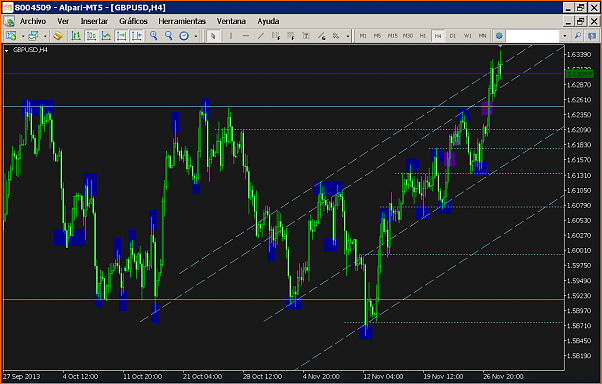Viewport: 602px width, 384px height.
Task: Open the Herramientas menu
Action: 182,21
